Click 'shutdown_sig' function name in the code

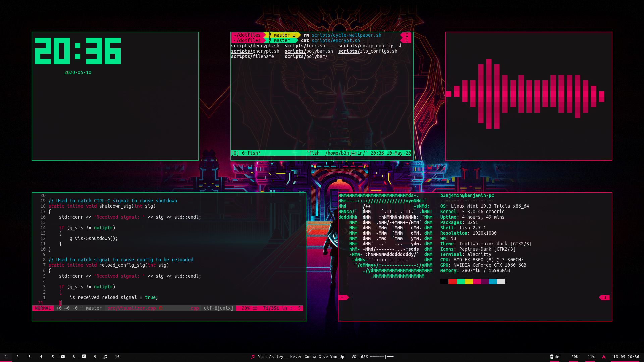(x=115, y=206)
